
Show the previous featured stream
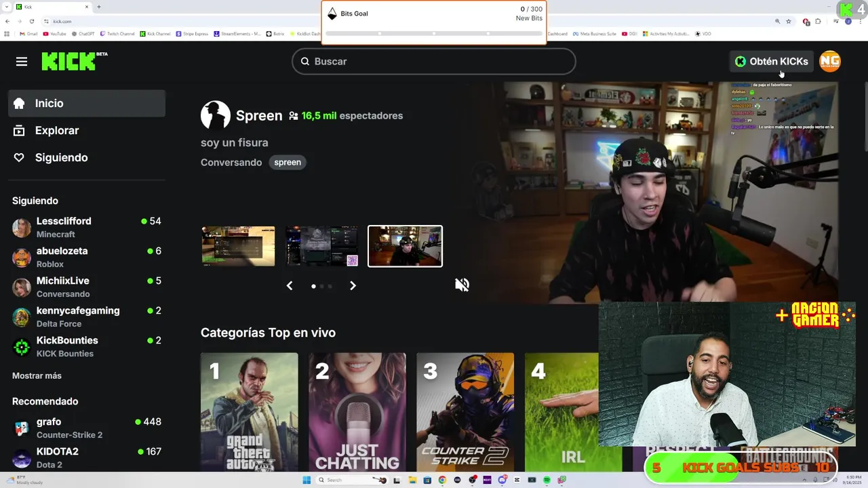tap(290, 286)
